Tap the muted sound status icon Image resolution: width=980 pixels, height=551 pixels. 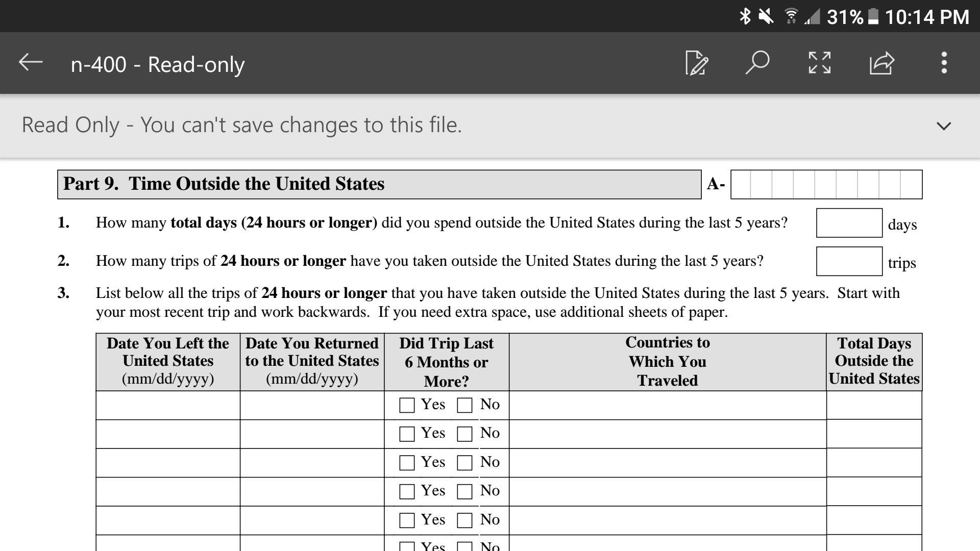click(766, 17)
